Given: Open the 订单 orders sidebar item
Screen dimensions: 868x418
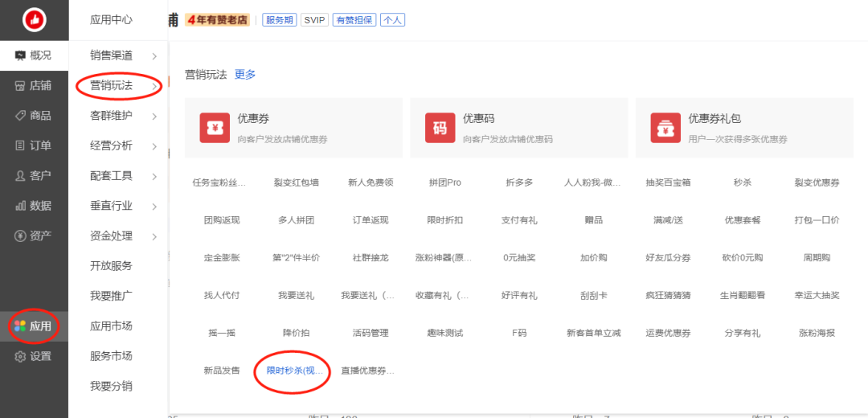Looking at the screenshot, I should coord(35,145).
